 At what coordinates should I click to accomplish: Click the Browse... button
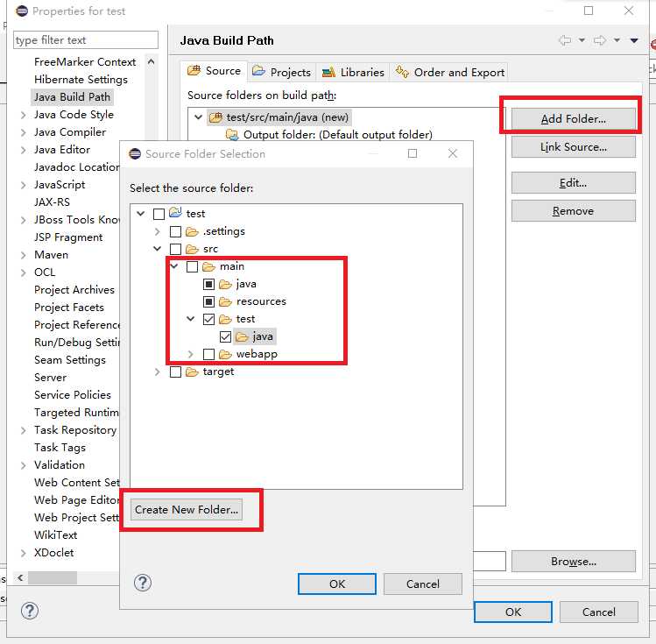point(573,561)
